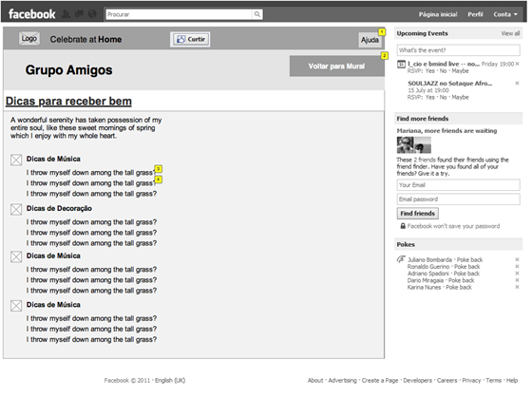
Task: Open SOULJAZZ no Sotaque Afro event
Action: tap(450, 84)
